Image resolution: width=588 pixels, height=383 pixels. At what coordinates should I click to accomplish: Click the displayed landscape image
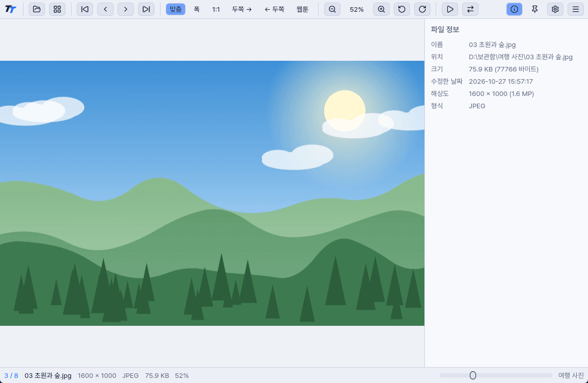click(212, 193)
